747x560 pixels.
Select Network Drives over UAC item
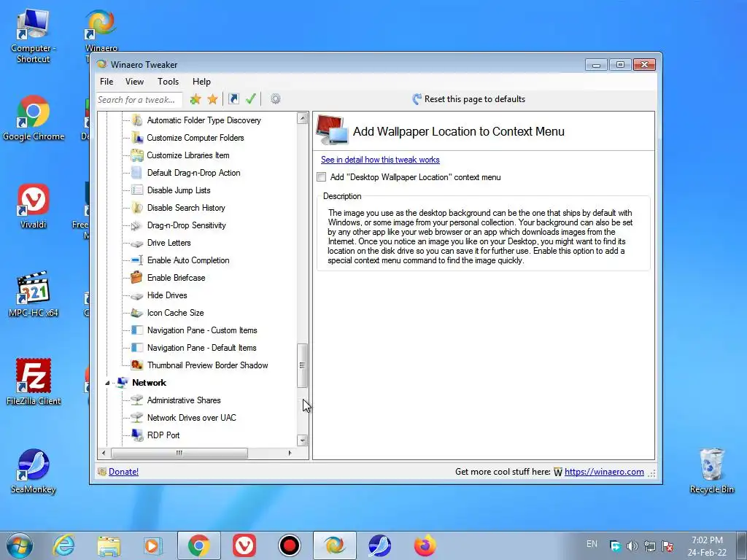(x=192, y=418)
